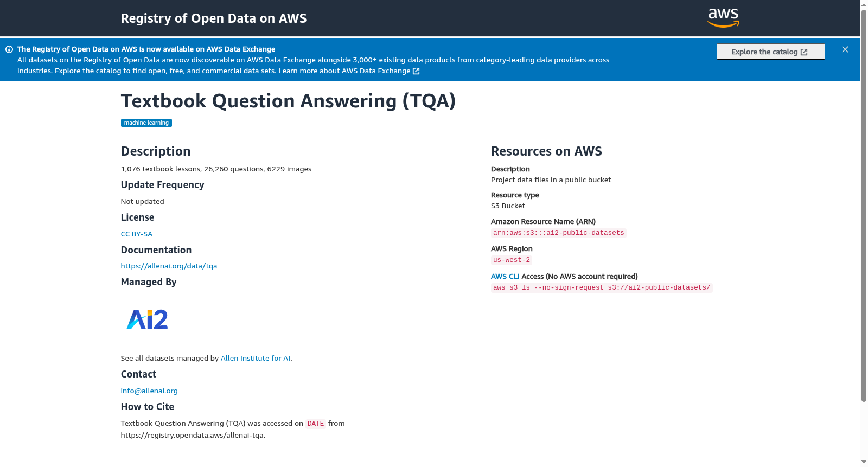
Task: Go to Registry of Open Data home
Action: (214, 18)
